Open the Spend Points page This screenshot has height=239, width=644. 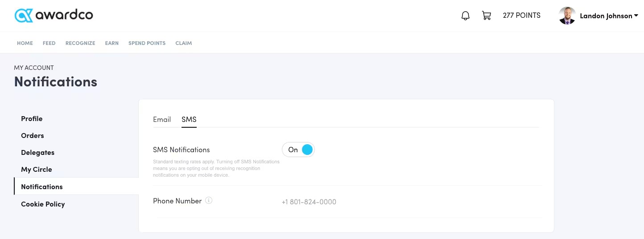[x=147, y=43]
